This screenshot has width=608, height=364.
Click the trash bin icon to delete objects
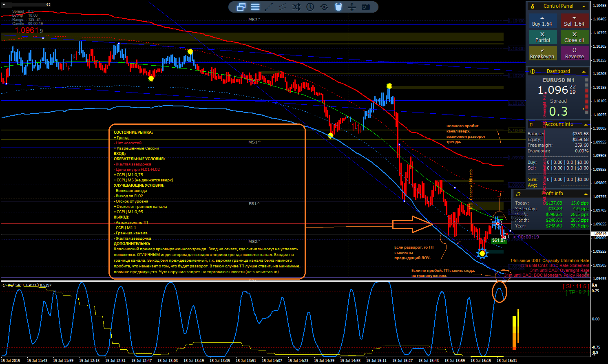(338, 7)
